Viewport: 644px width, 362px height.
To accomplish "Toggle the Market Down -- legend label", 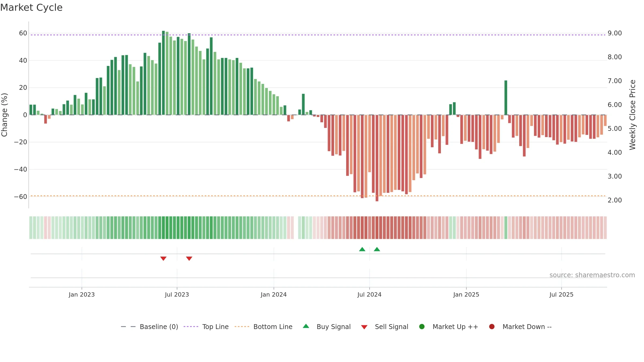I will tap(527, 327).
